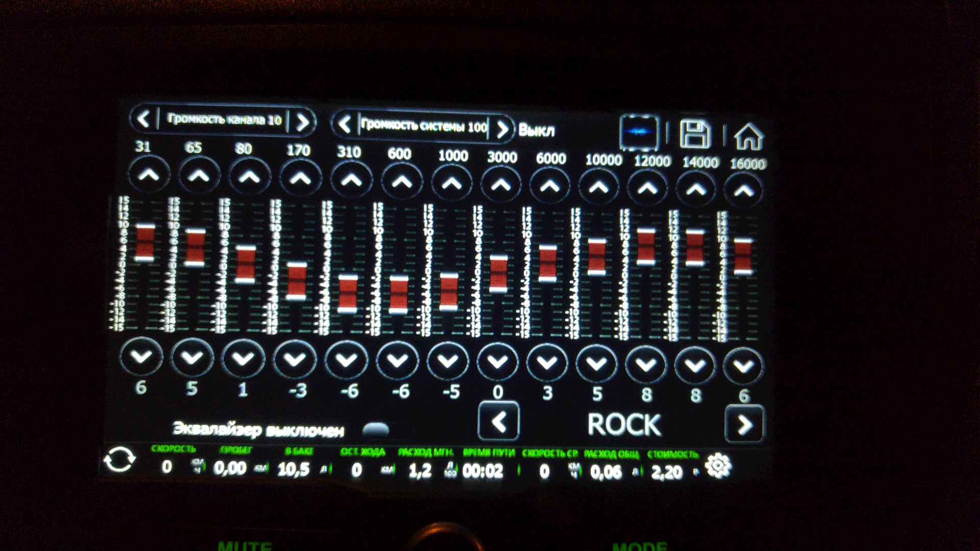Toggle the Выкл status next to system volume

click(x=536, y=131)
